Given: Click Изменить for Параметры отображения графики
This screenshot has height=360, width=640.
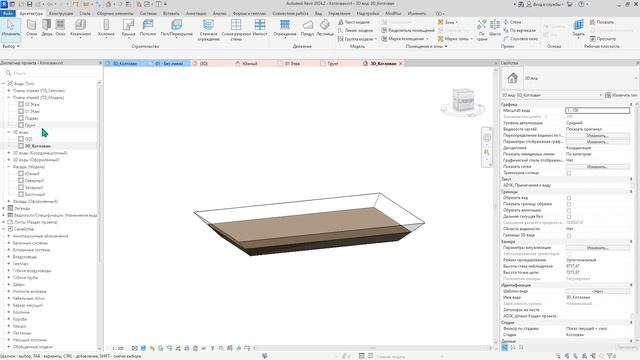Looking at the screenshot, I should (598, 142).
